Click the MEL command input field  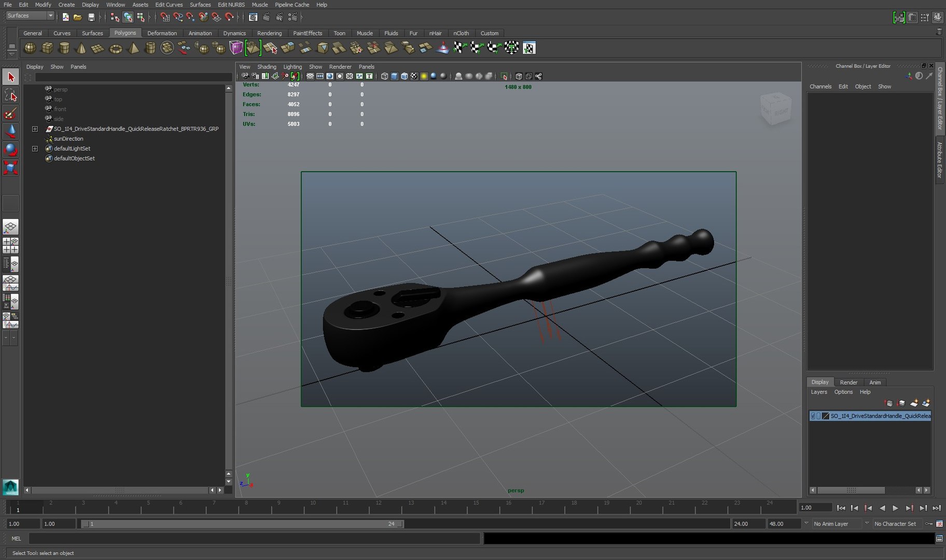point(254,539)
